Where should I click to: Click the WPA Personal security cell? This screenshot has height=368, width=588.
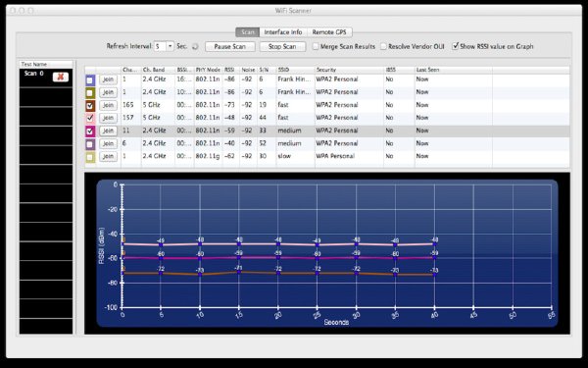[x=348, y=156]
